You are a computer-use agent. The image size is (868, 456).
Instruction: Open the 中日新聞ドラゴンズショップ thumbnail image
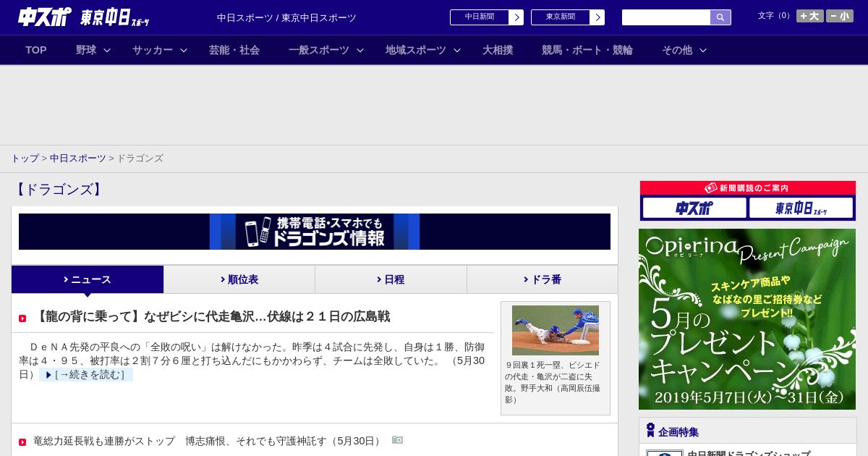pyautogui.click(x=664, y=452)
